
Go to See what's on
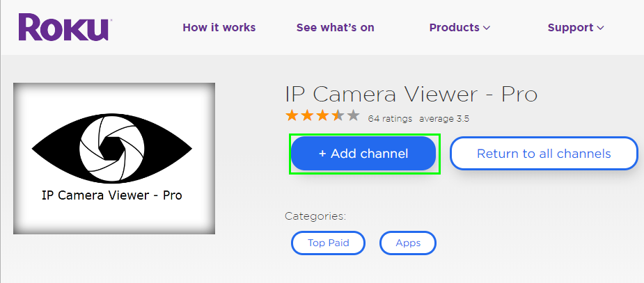tap(335, 28)
